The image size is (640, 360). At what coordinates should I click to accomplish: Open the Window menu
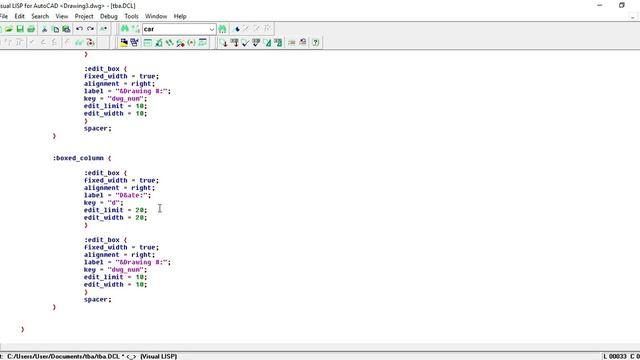(156, 16)
